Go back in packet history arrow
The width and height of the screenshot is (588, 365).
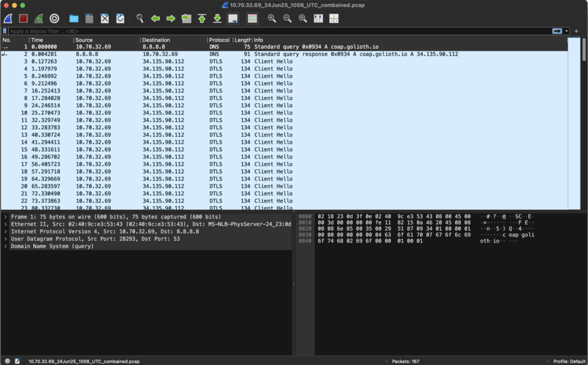pyautogui.click(x=155, y=18)
